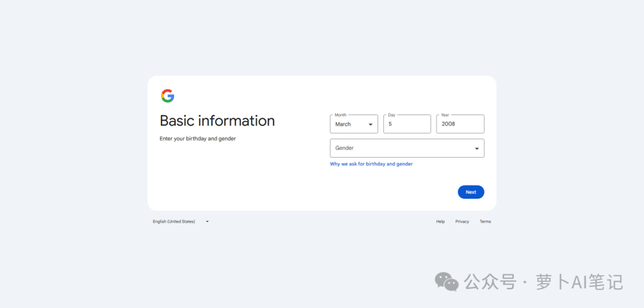
Task: Open the Terms link in footer
Action: [485, 221]
